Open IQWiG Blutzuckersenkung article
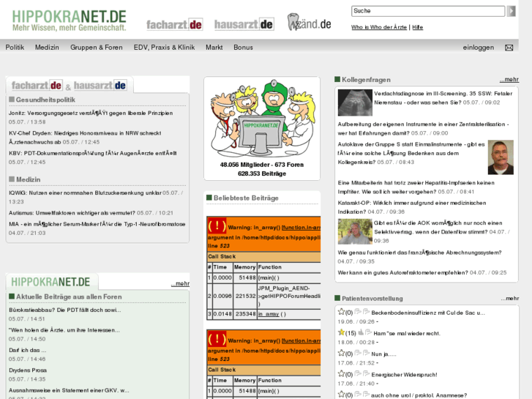The width and height of the screenshot is (532, 399). point(85,193)
